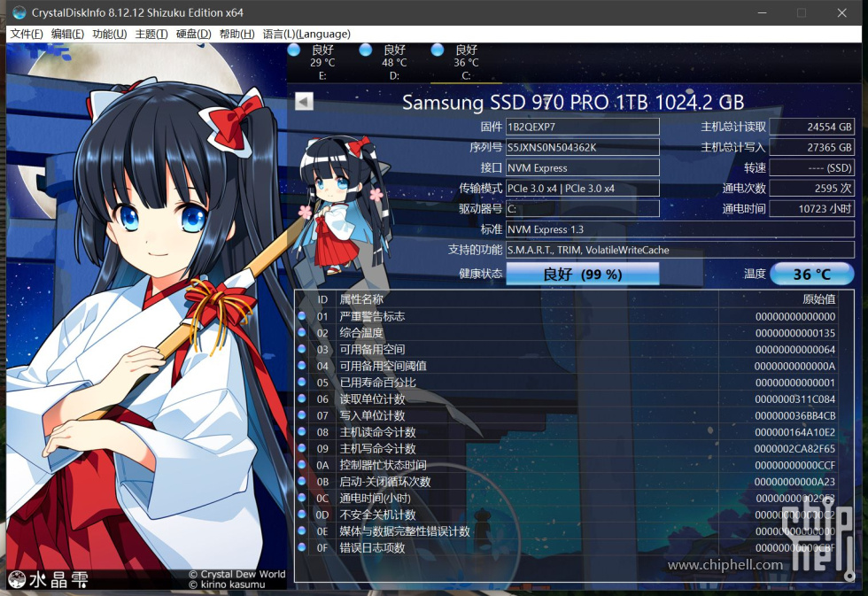Click the status dot for attribute 07 写入单位计数
The width and height of the screenshot is (868, 596).
tap(302, 414)
